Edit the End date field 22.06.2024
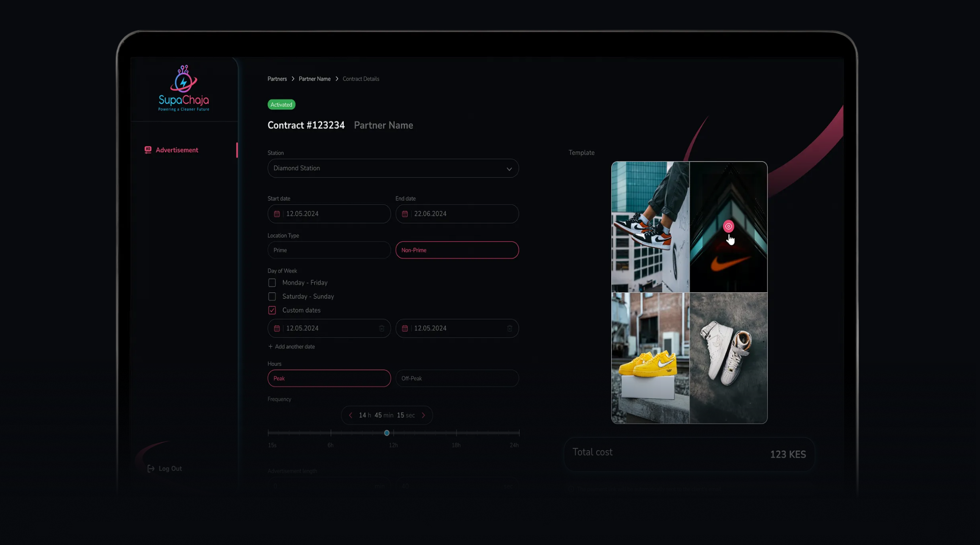 (x=457, y=214)
